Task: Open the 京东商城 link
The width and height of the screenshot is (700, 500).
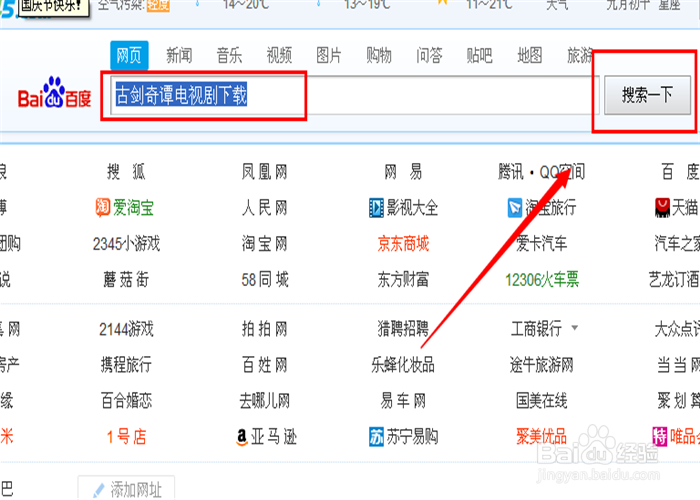Action: [403, 244]
